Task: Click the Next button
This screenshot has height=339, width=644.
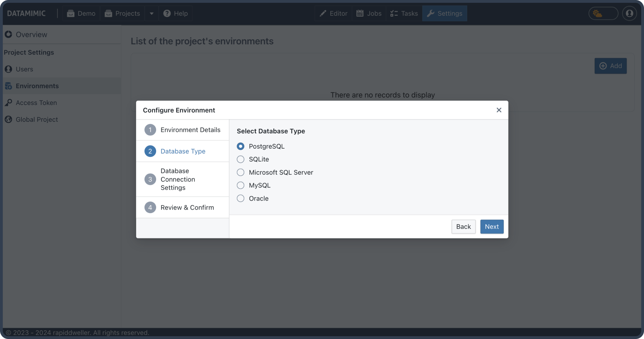Action: click(x=492, y=227)
